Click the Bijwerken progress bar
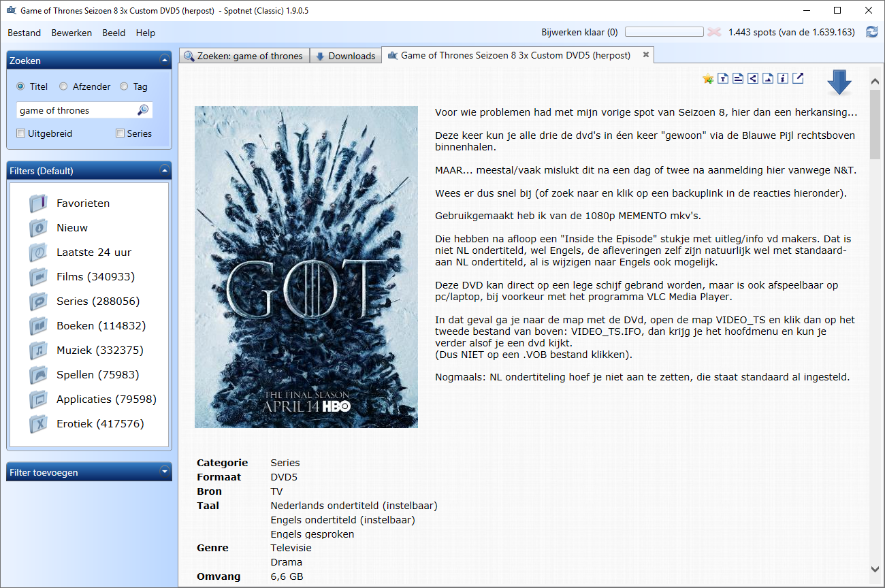This screenshot has width=885, height=588. pos(664,32)
